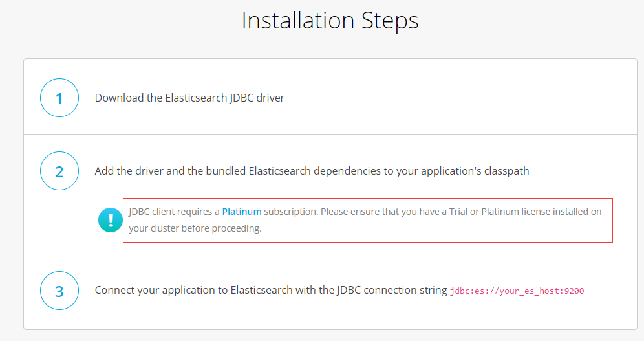
Task: Click the word "subscription" in the note
Action: (x=291, y=212)
